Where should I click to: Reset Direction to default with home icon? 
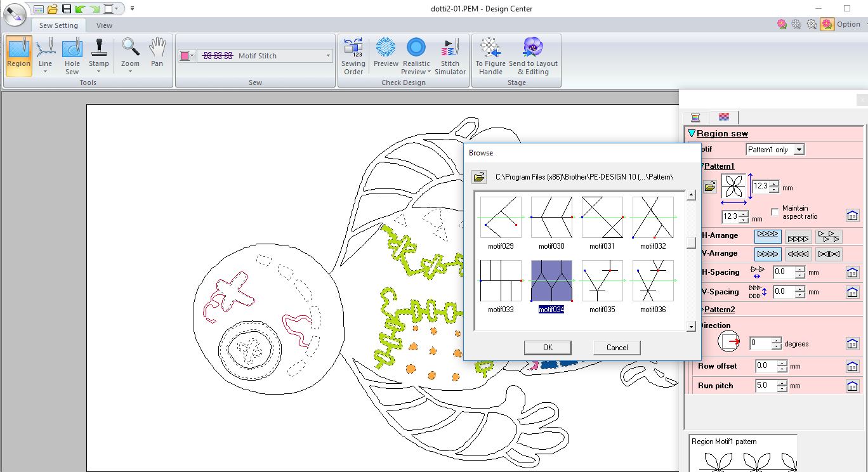click(x=852, y=343)
